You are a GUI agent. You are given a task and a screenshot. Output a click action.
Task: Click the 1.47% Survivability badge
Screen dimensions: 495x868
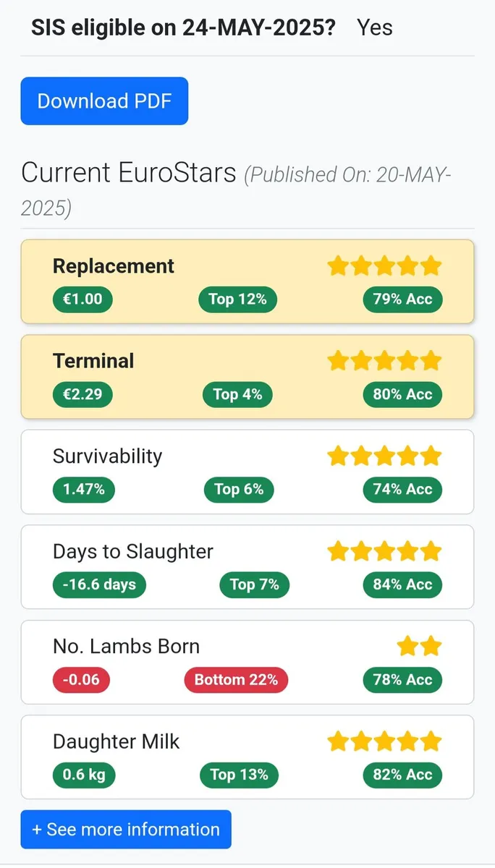pos(84,490)
